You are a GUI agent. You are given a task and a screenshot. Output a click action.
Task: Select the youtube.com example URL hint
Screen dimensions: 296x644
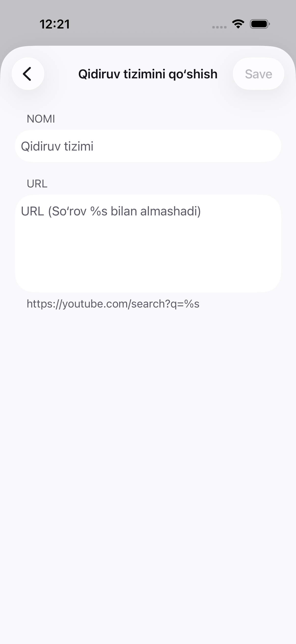(x=113, y=304)
